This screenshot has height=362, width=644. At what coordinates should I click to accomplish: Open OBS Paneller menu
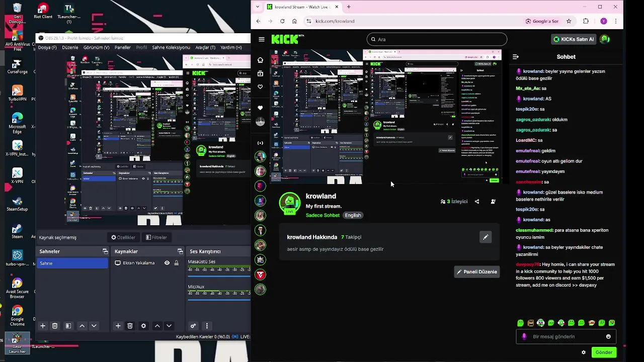coord(123,48)
